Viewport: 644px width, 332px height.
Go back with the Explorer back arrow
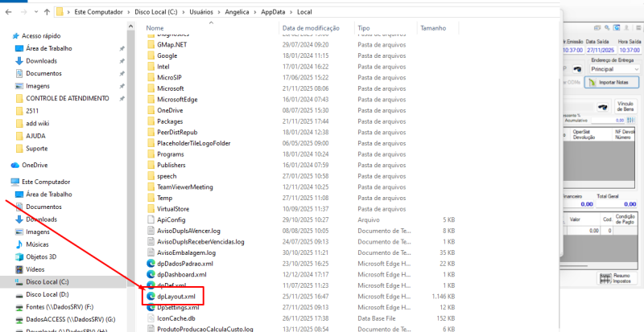[x=8, y=12]
